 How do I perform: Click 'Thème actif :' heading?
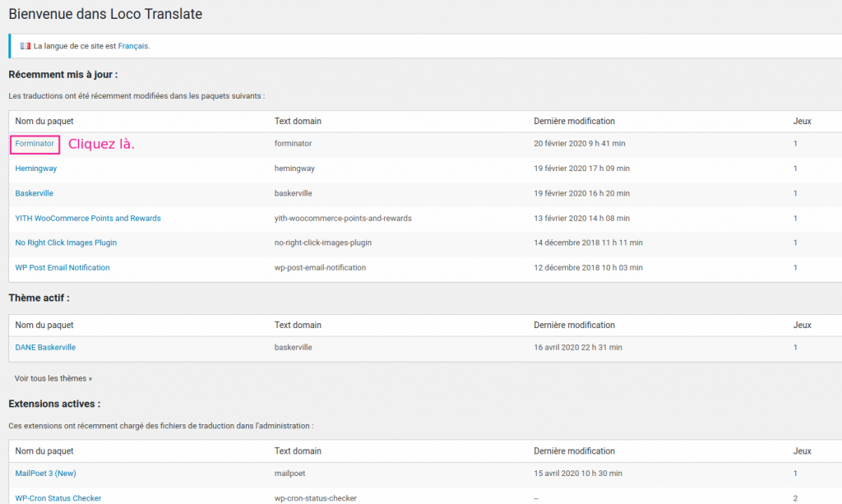(x=39, y=298)
